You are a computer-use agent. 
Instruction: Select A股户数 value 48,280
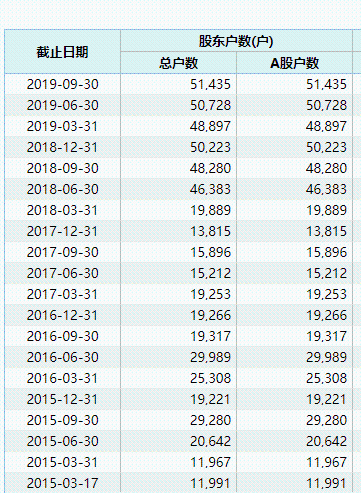click(x=326, y=168)
